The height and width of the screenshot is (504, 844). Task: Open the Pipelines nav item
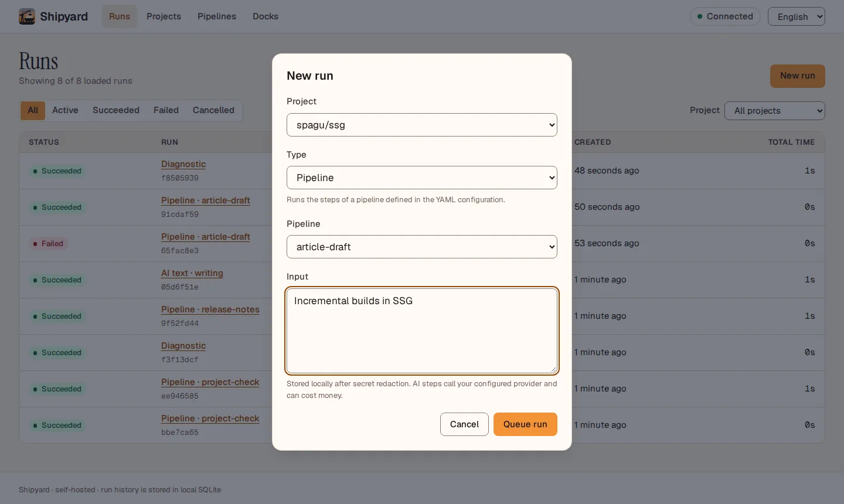tap(217, 16)
